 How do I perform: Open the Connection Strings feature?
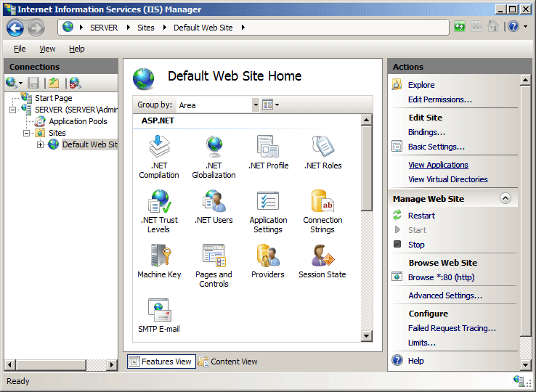coord(322,211)
